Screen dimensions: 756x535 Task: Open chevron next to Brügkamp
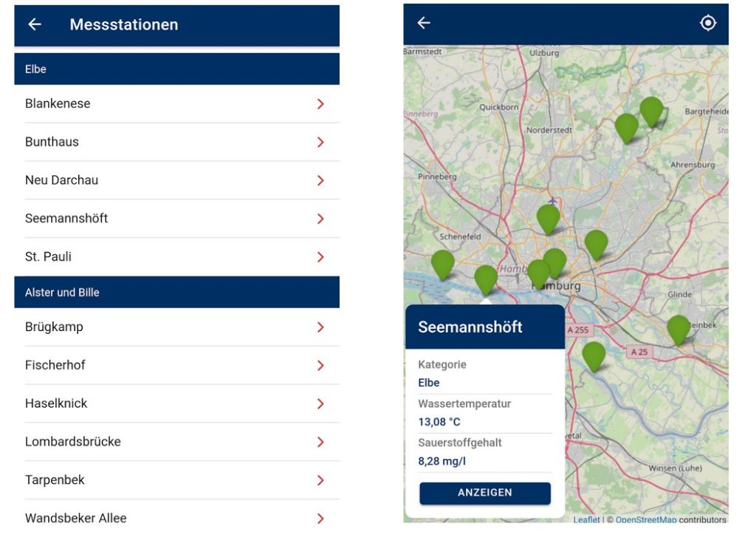(x=320, y=327)
